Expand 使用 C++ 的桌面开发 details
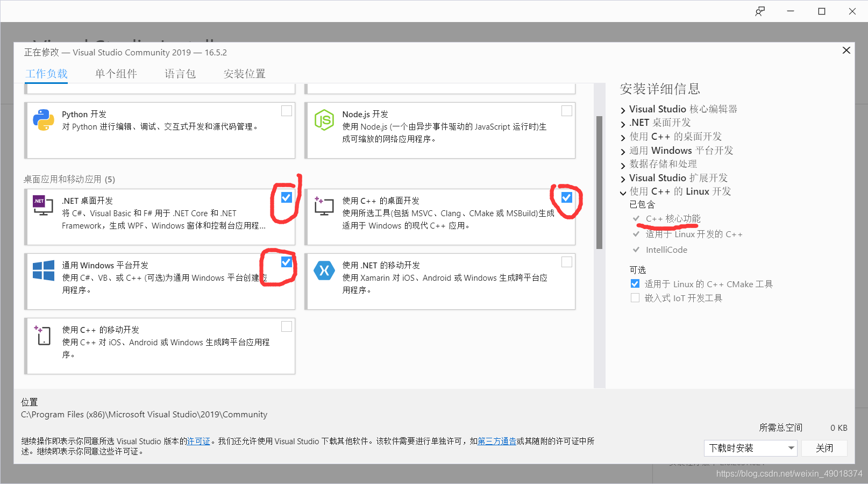The image size is (868, 484). coord(623,138)
